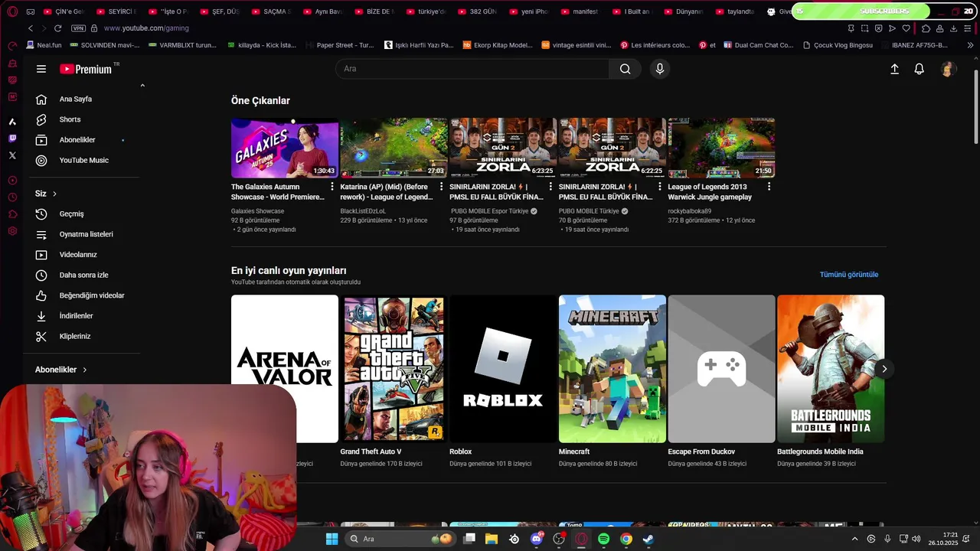Collapse sidebar section with up chevron
This screenshot has height=551, width=980.
(x=142, y=86)
